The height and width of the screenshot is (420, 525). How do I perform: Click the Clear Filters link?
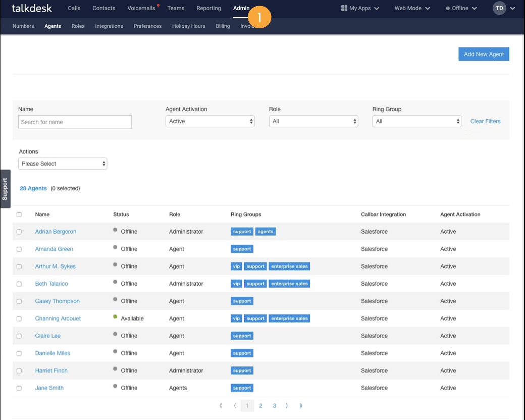click(485, 121)
